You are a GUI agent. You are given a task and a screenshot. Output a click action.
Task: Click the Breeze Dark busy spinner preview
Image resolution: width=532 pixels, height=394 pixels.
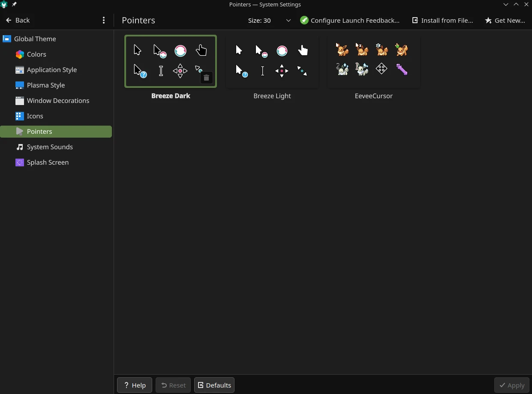pos(180,51)
